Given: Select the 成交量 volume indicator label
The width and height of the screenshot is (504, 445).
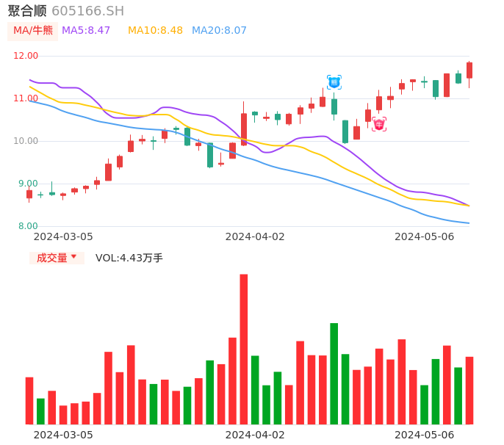Looking at the screenshot, I should [x=51, y=258].
